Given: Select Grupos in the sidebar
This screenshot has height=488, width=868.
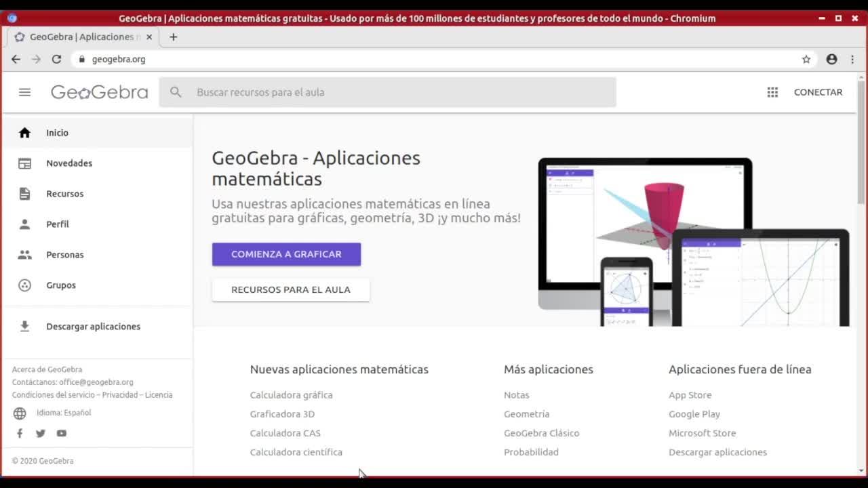Looking at the screenshot, I should click(98, 285).
